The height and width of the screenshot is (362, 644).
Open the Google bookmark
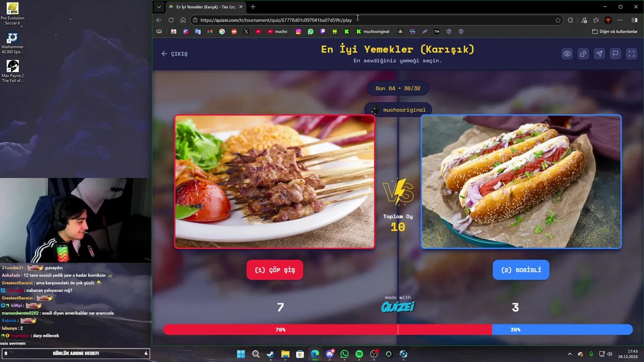pyautogui.click(x=222, y=32)
